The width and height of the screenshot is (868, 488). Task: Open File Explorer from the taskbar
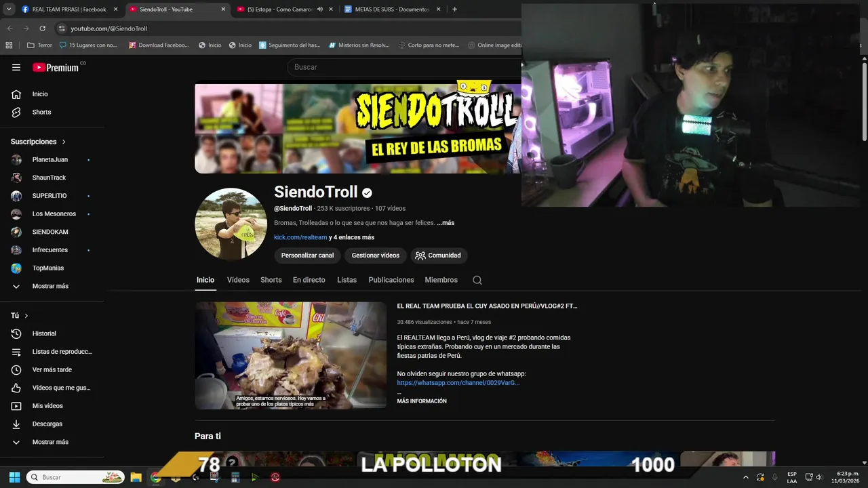tap(136, 477)
